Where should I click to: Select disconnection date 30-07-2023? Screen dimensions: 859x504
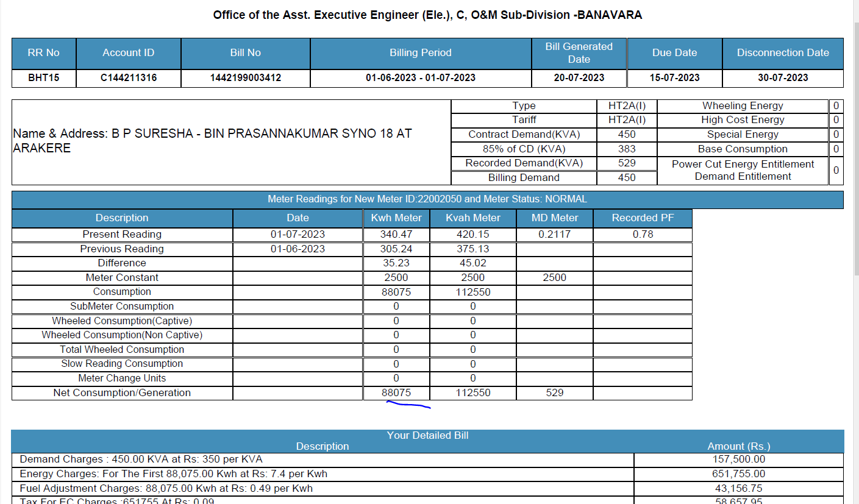783,78
